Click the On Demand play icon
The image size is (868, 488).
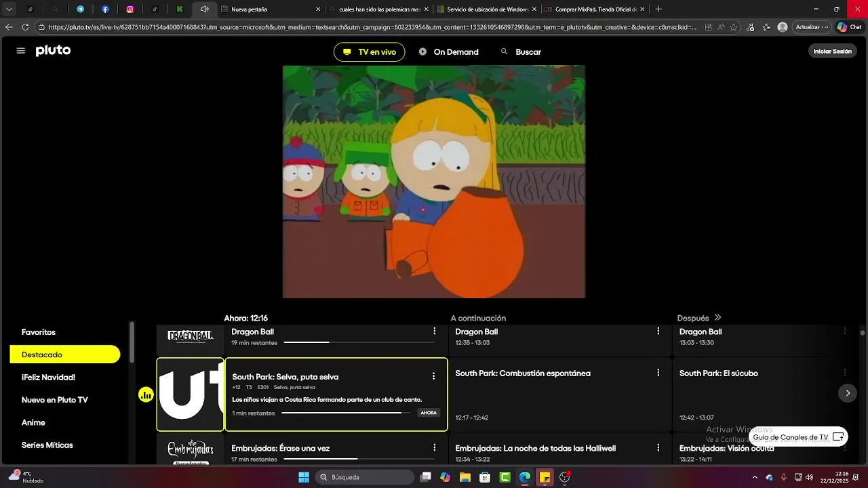[422, 52]
